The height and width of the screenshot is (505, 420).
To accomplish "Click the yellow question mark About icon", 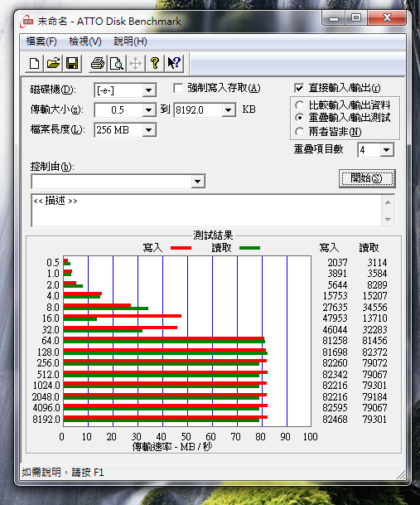I will [155, 64].
